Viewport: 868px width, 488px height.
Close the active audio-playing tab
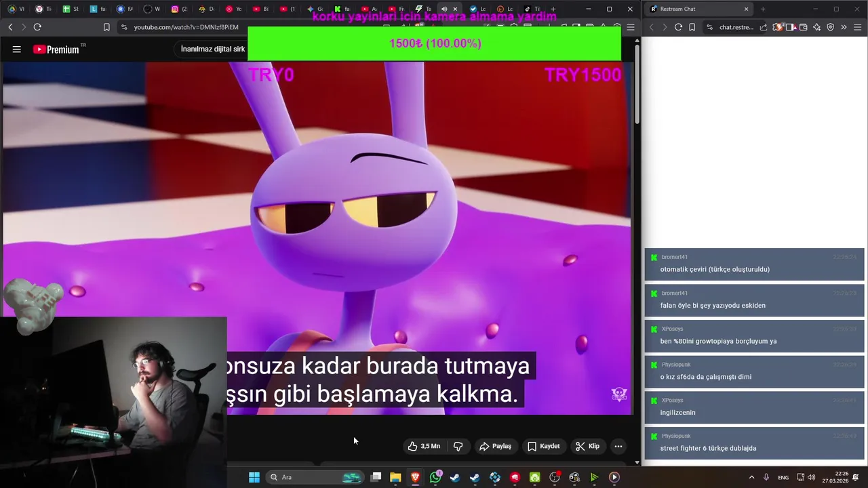[456, 9]
